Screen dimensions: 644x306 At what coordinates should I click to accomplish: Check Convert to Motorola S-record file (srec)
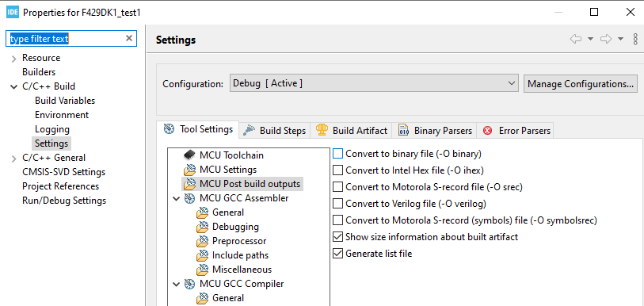click(x=337, y=187)
